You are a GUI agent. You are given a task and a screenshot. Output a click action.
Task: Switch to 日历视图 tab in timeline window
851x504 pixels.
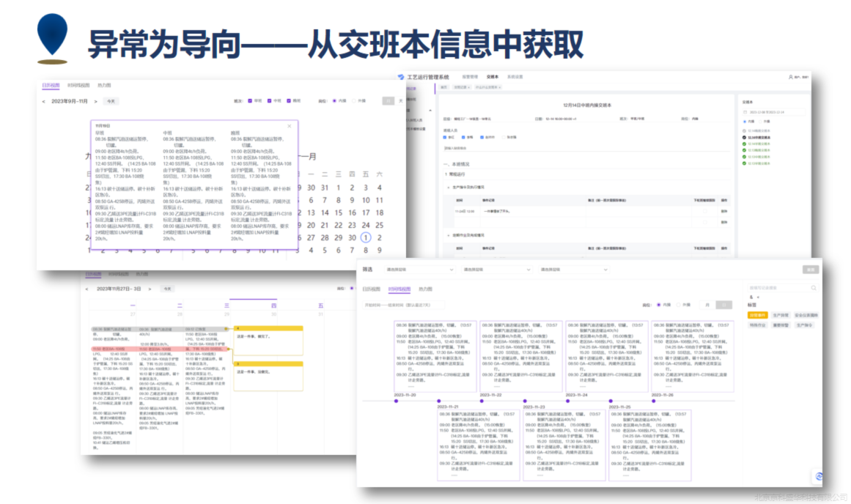tap(371, 289)
